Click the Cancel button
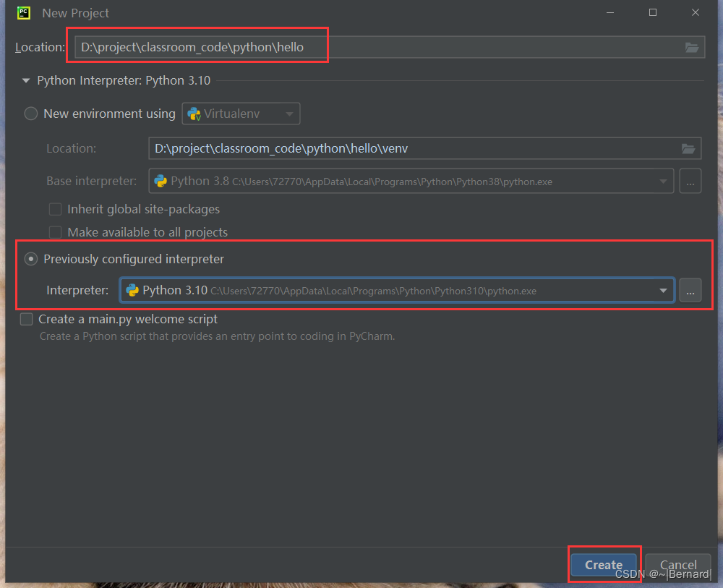This screenshot has height=588, width=723. coord(678,564)
